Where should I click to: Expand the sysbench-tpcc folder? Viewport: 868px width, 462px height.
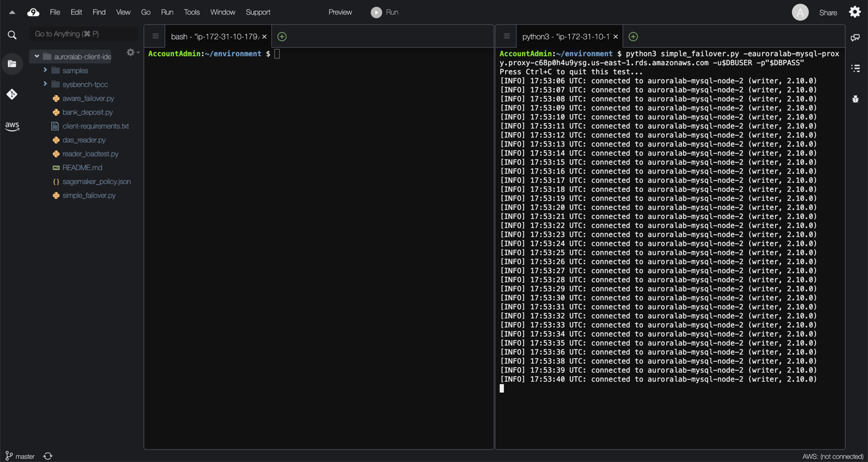[45, 84]
